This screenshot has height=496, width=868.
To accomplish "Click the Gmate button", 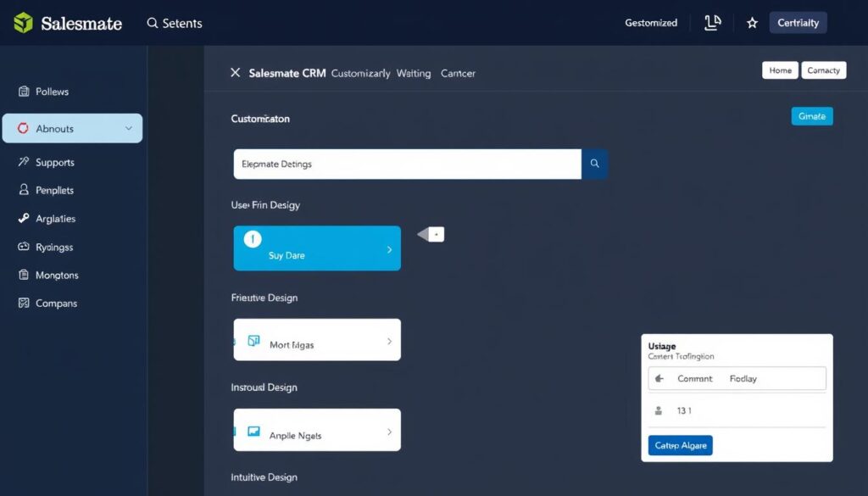I will (811, 116).
